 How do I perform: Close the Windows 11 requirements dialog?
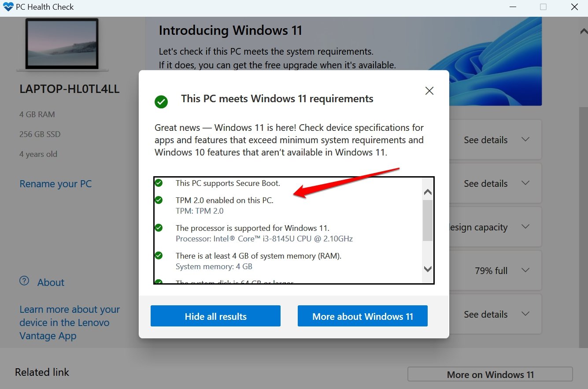(x=429, y=91)
